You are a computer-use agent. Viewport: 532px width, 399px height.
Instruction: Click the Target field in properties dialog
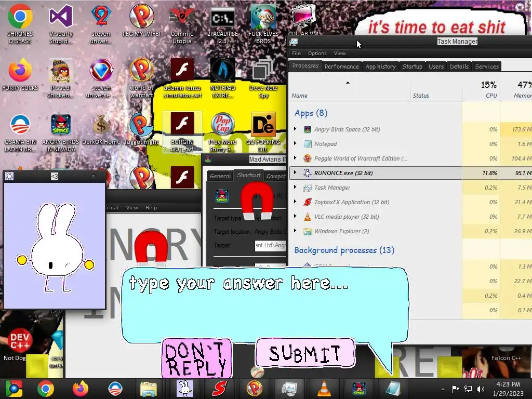click(x=270, y=245)
